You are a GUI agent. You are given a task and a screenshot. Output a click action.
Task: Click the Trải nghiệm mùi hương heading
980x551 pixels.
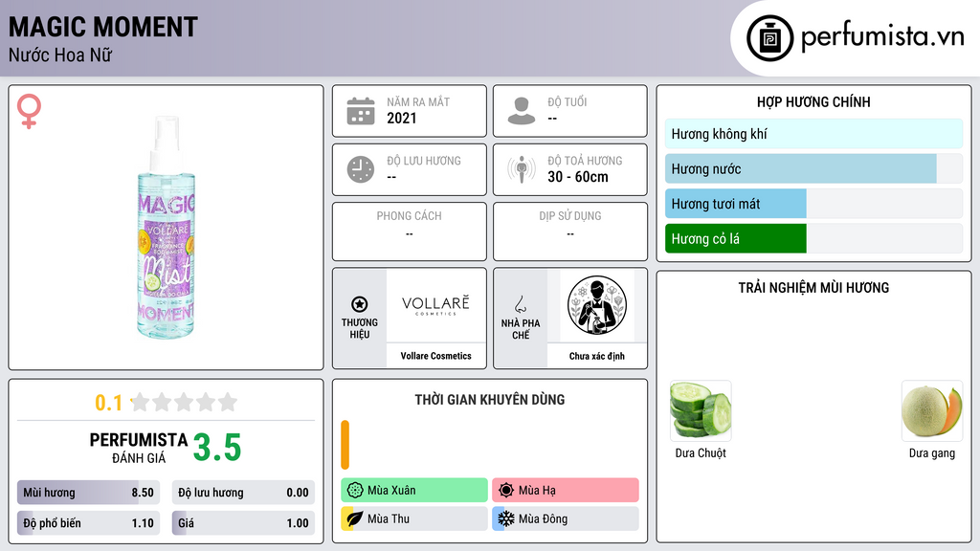coord(813,288)
